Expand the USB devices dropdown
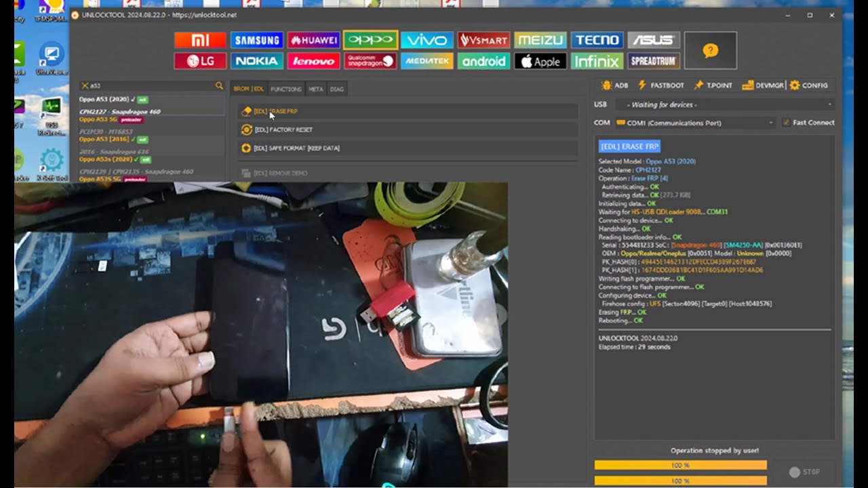This screenshot has height=488, width=868. pyautogui.click(x=725, y=104)
